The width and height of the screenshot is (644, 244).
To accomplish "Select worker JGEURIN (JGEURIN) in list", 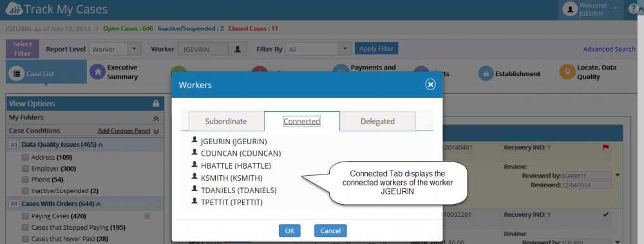I will 234,142.
